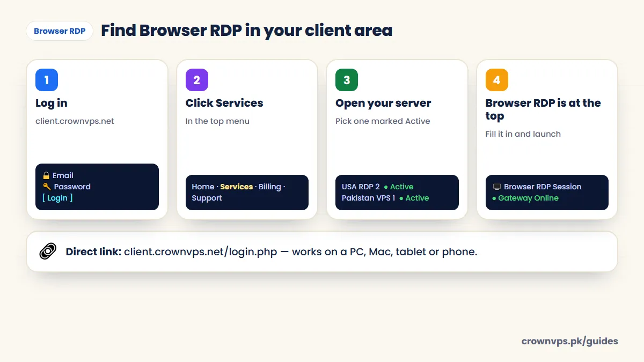Click the chain link icon beside Direct link
Image resolution: width=644 pixels, height=362 pixels.
[48, 252]
